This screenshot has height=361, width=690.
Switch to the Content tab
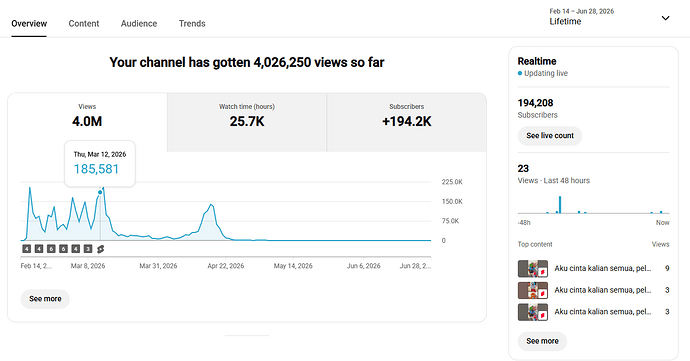click(x=84, y=23)
